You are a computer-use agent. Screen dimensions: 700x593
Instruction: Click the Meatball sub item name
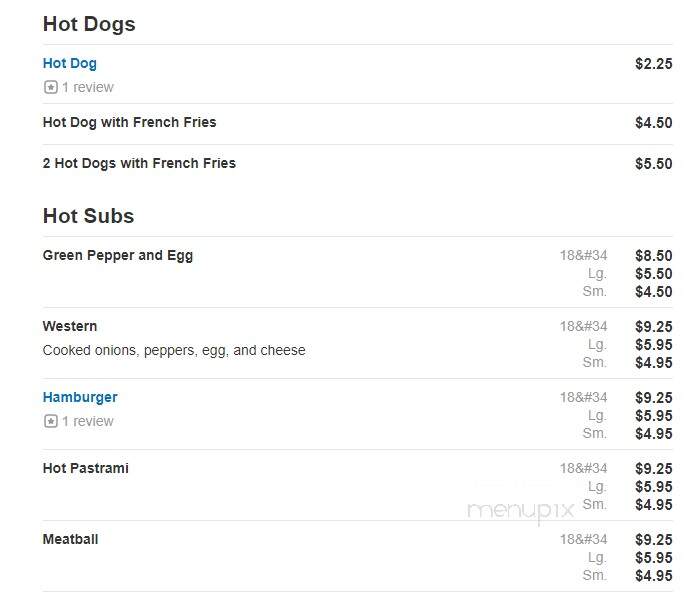coord(71,539)
